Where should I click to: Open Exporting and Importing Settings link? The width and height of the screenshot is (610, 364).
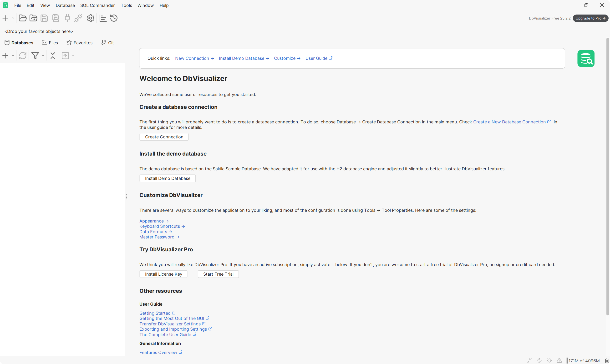click(176, 329)
